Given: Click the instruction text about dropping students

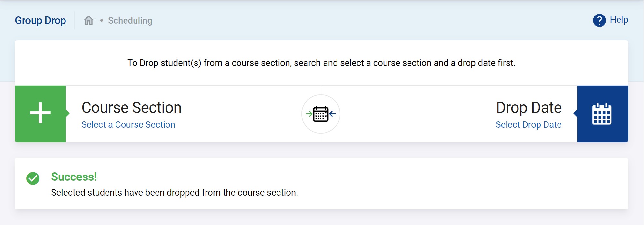Looking at the screenshot, I should click(321, 63).
